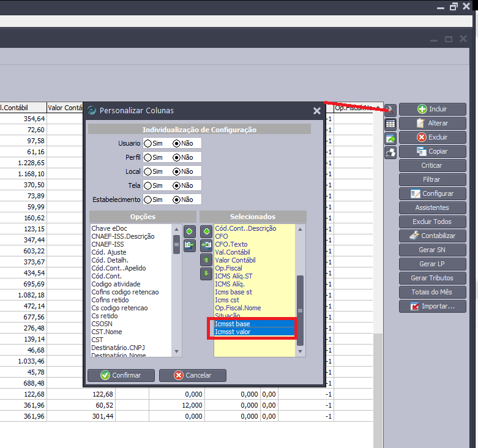Click the Importar... button

pyautogui.click(x=432, y=306)
